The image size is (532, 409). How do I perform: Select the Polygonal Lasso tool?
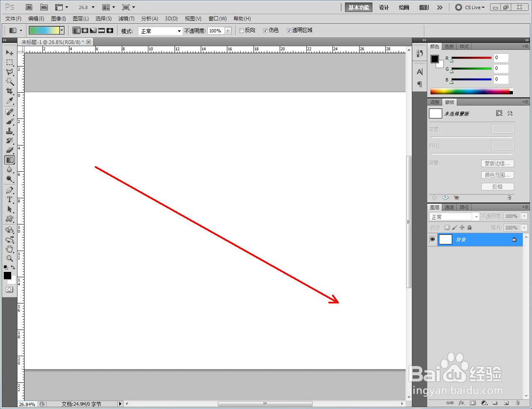[x=10, y=72]
